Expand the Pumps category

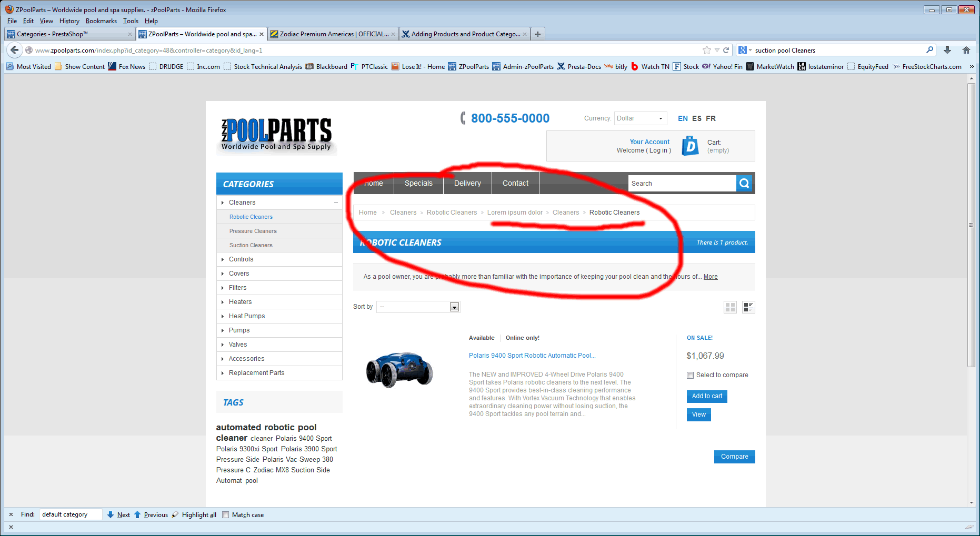click(223, 330)
